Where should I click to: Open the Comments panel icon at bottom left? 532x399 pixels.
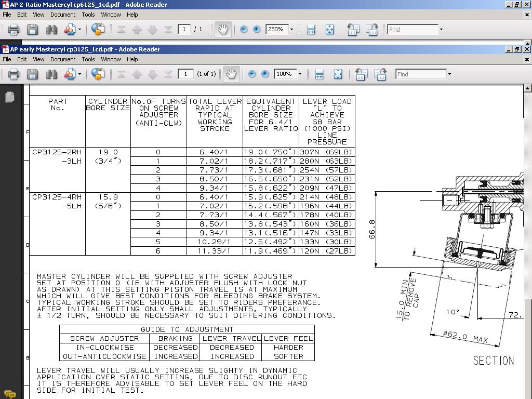point(9,394)
